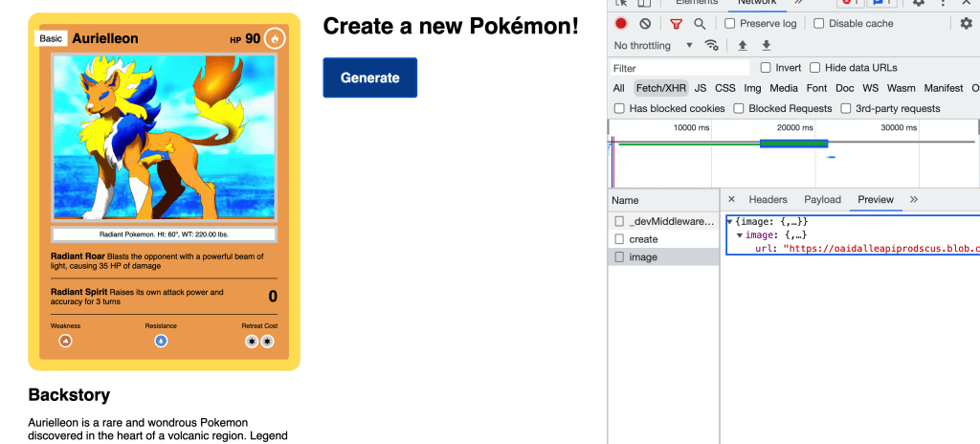Click the Backstory heading
This screenshot has width=980, height=444.
69,394
